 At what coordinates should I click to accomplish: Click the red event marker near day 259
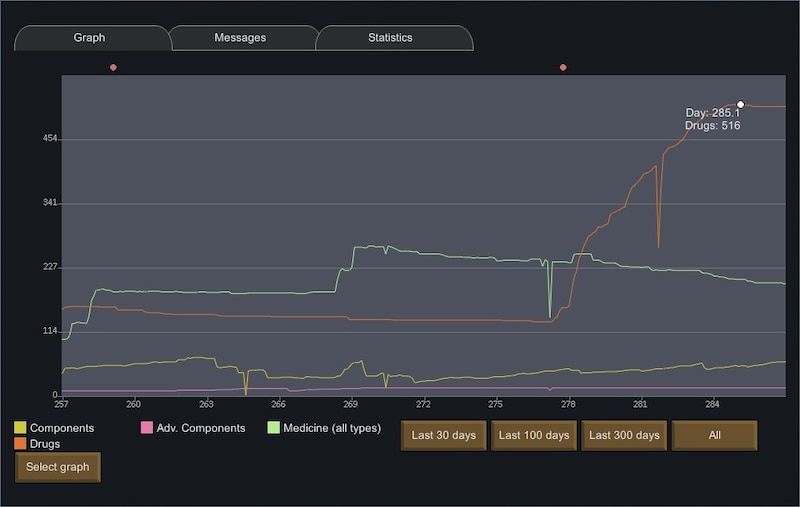tap(113, 67)
